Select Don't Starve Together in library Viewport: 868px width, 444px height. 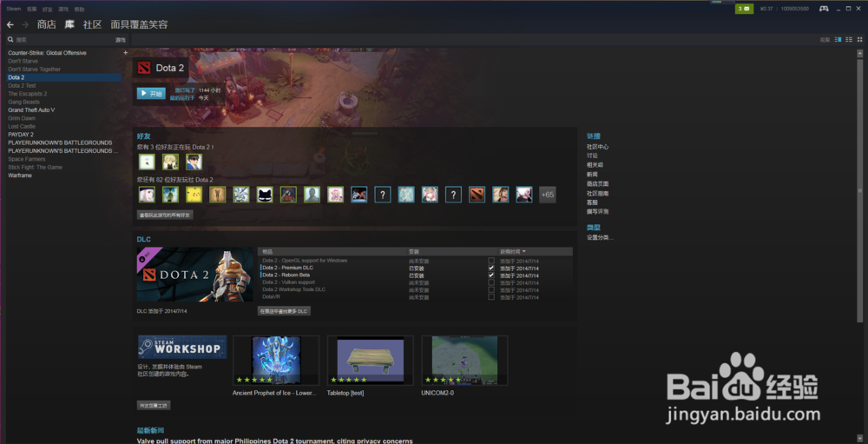35,70
